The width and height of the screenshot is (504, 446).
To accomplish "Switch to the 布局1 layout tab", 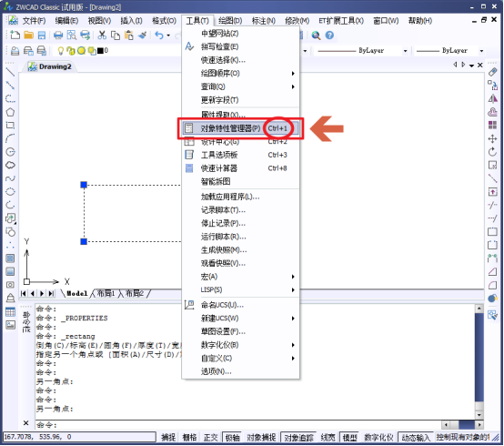I will point(106,293).
